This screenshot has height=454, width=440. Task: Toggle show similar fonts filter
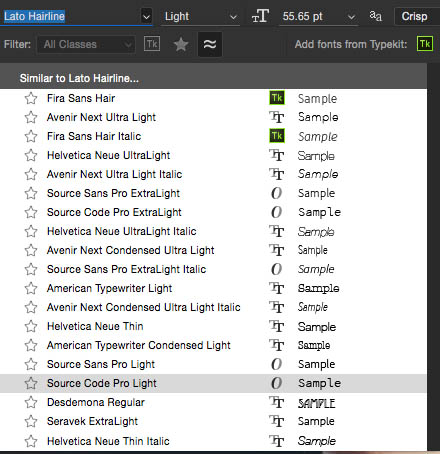point(210,44)
